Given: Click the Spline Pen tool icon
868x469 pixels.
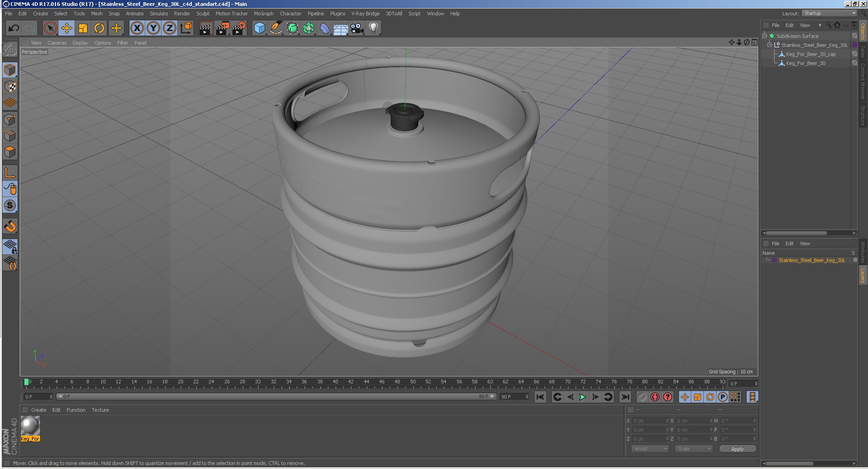Looking at the screenshot, I should (x=276, y=28).
